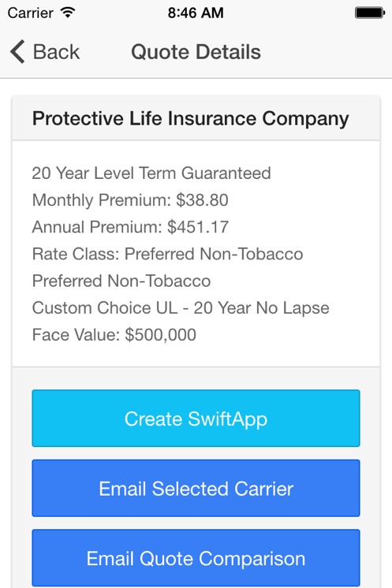
Task: Open Email Quote Comparison
Action: point(196,558)
